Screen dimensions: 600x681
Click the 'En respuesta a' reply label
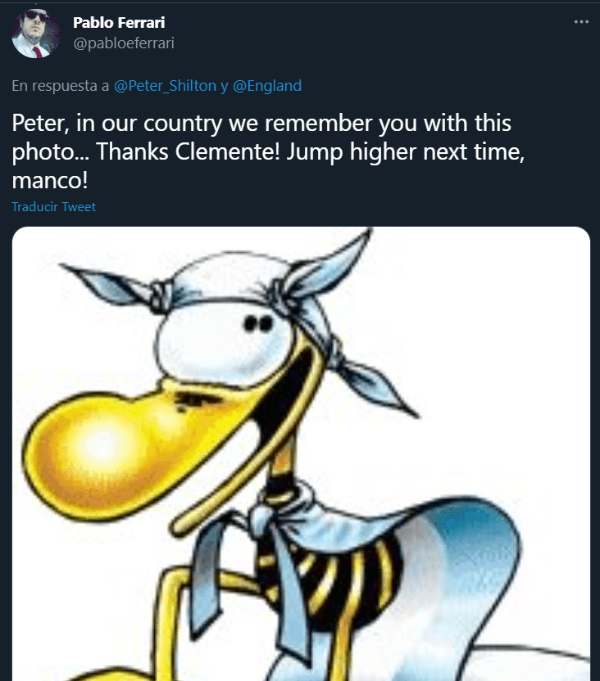point(60,86)
